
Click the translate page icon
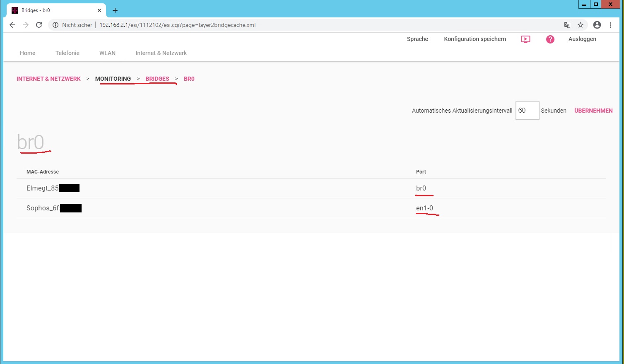tap(567, 25)
